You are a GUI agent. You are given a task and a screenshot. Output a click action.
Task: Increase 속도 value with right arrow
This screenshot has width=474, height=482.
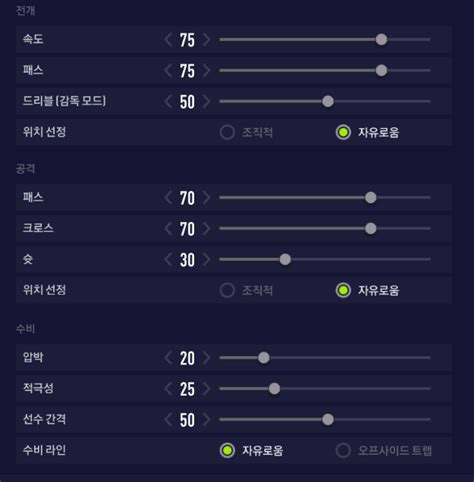[206, 40]
